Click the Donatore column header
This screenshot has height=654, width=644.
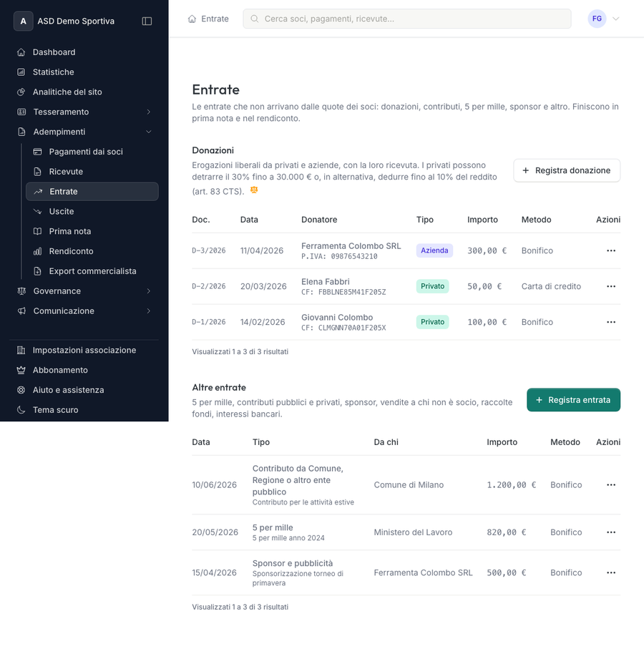click(319, 220)
